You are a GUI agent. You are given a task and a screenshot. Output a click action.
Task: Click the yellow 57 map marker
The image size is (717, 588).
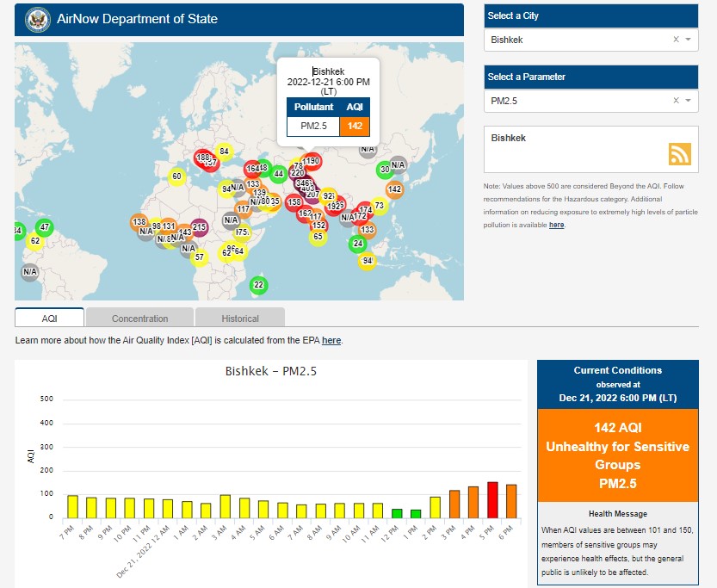pyautogui.click(x=200, y=257)
